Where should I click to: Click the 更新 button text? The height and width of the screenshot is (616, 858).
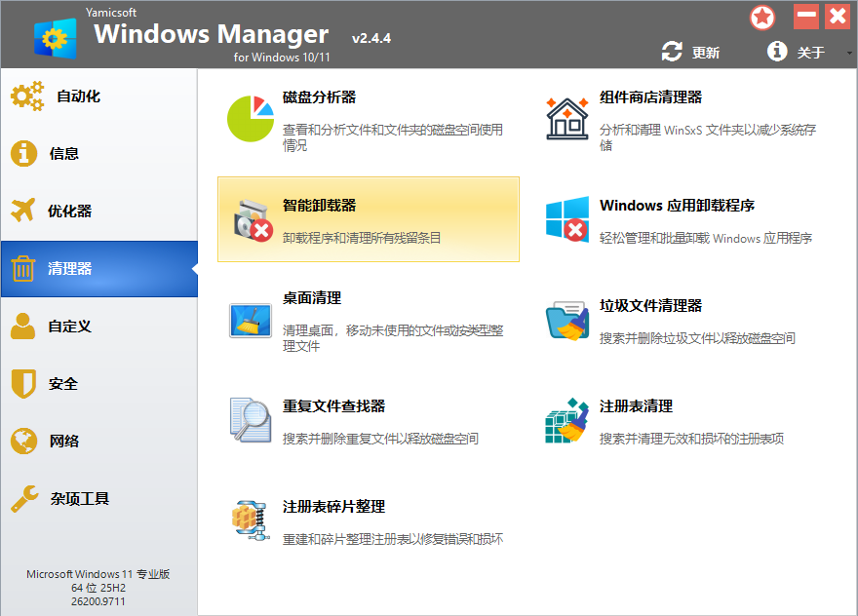coord(706,53)
